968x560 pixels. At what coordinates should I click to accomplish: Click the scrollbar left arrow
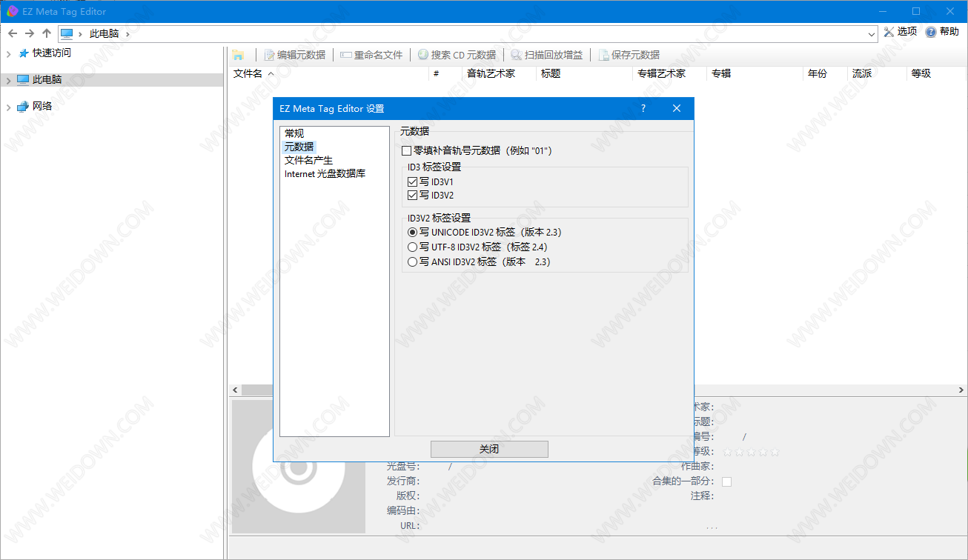pyautogui.click(x=236, y=390)
